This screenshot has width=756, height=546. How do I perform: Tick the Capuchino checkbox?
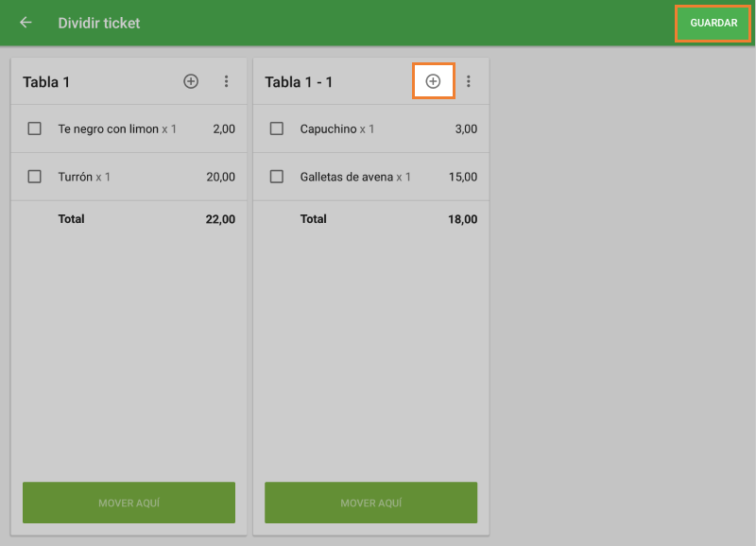pos(277,128)
